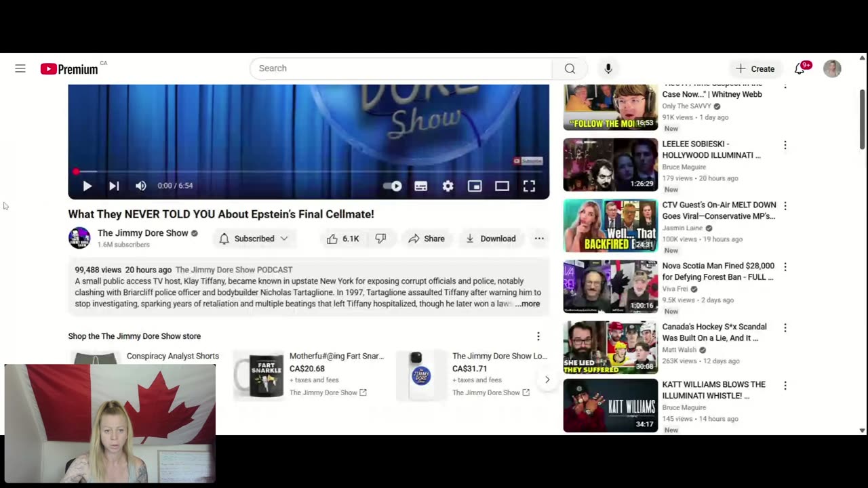Open the hamburger guide menu
This screenshot has height=488, width=868.
tap(20, 68)
